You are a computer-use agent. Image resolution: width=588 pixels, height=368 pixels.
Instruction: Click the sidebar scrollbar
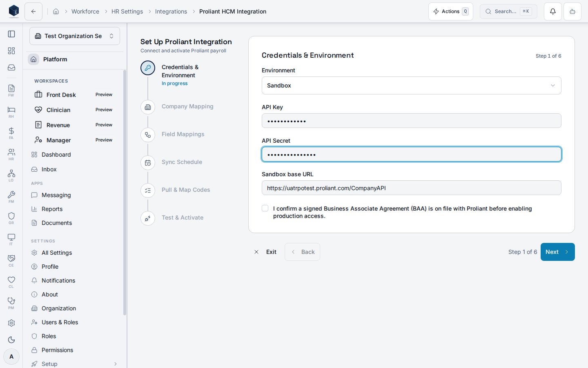125,193
